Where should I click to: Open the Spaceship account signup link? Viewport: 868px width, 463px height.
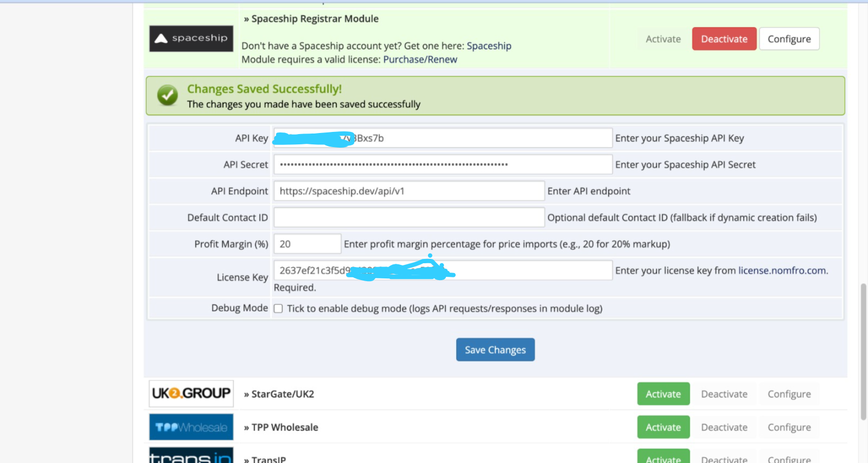tap(489, 46)
